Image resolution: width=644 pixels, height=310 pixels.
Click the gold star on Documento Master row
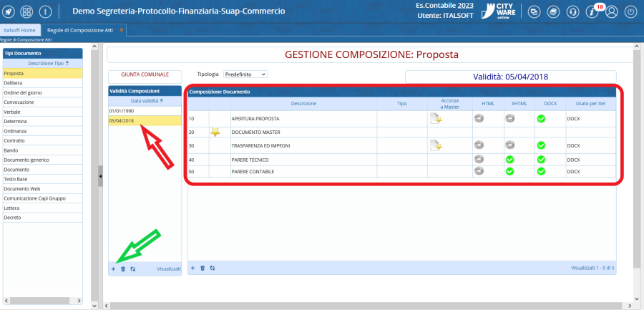(215, 132)
